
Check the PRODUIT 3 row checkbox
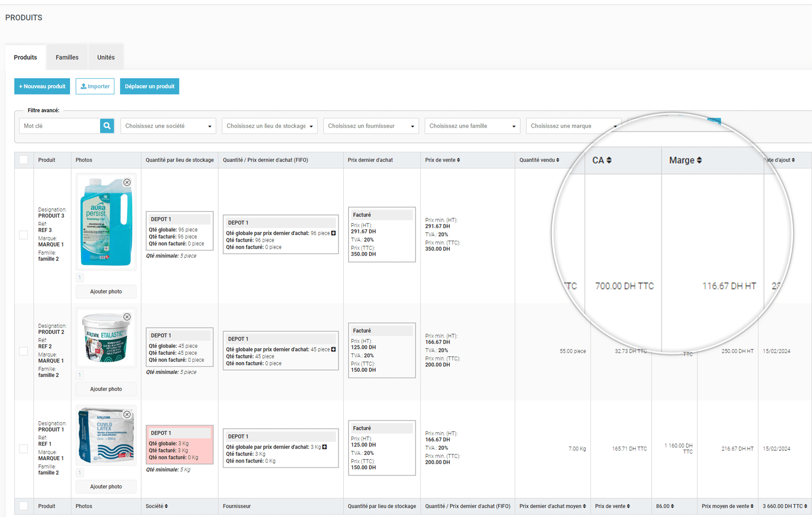[24, 235]
